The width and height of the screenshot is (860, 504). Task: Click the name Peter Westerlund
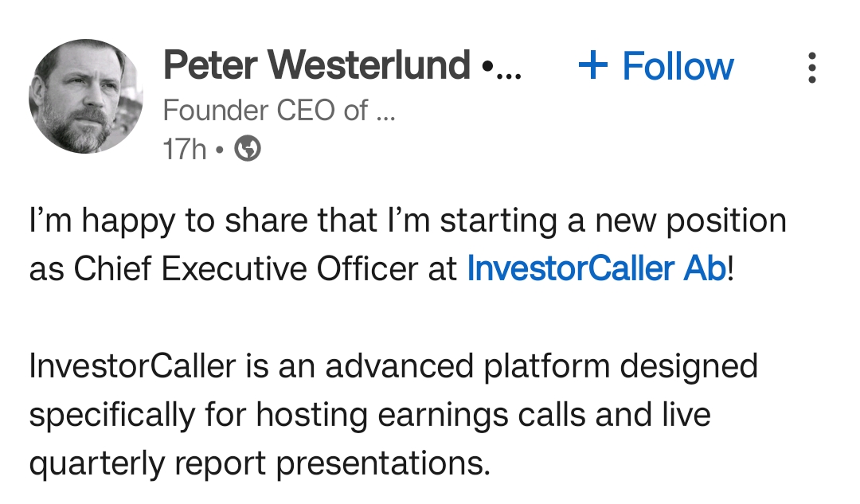[x=316, y=64]
